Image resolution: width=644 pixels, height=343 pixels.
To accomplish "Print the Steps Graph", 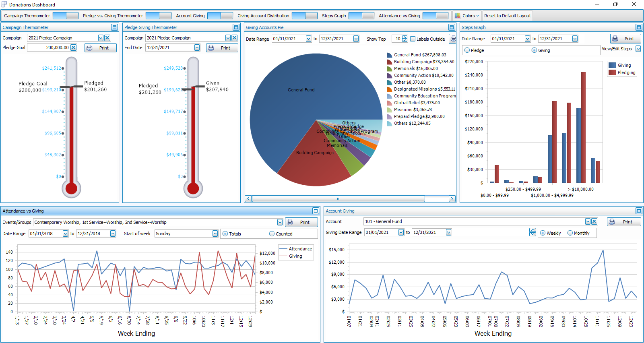I will click(625, 39).
